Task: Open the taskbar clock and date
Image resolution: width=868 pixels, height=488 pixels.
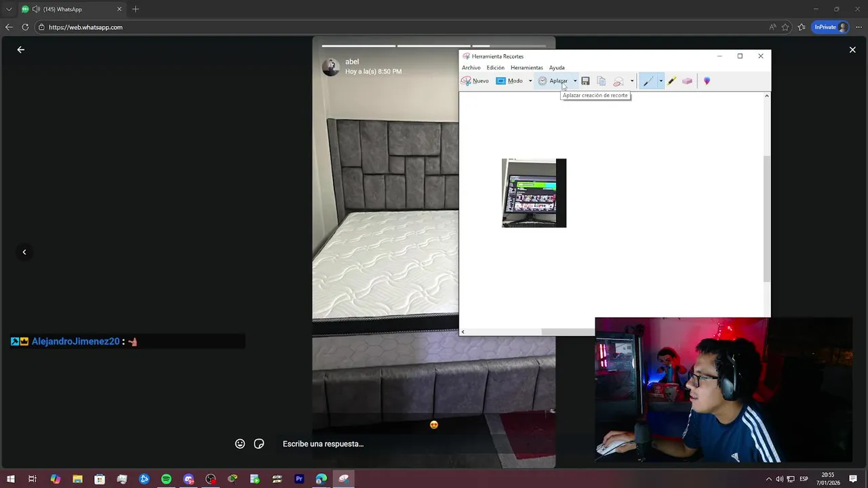Action: 828,479
